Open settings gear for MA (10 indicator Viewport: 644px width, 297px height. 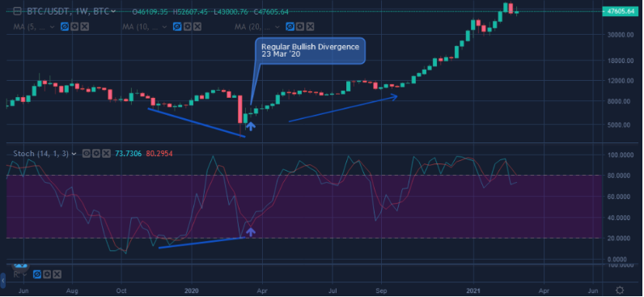[187, 28]
